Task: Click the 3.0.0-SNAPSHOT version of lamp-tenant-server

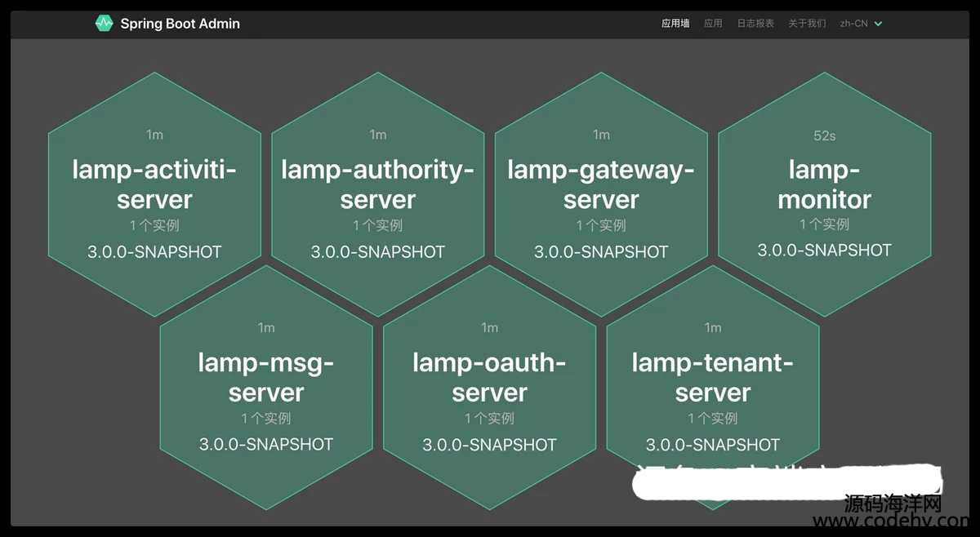Action: pos(713,445)
